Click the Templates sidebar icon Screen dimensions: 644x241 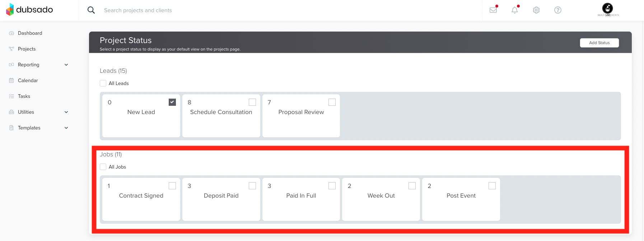pos(11,128)
